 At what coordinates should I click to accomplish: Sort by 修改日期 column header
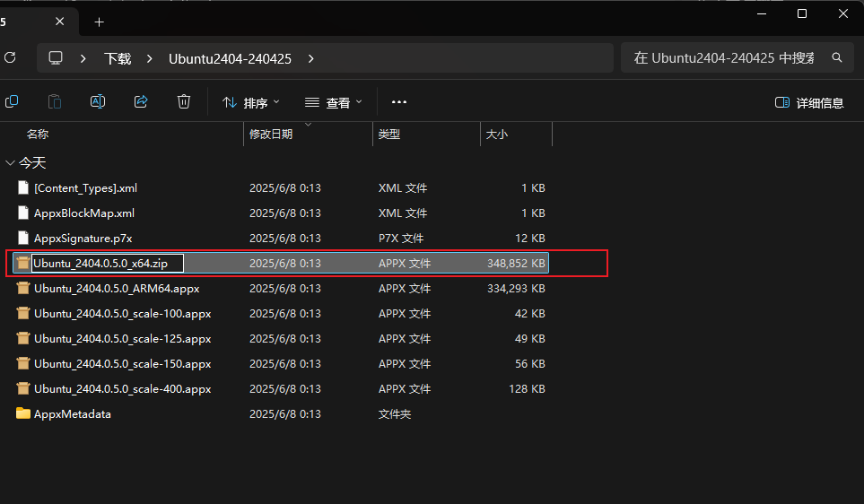click(x=271, y=134)
